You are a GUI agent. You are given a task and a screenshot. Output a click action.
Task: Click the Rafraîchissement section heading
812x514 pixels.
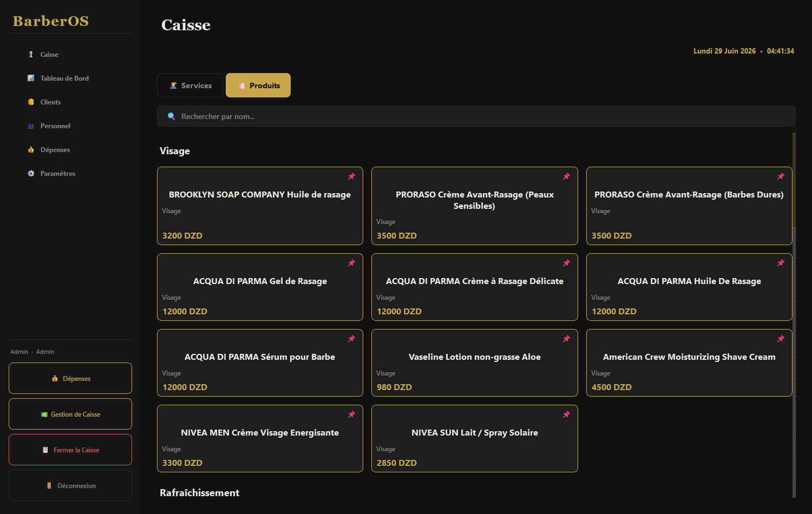[x=200, y=493]
